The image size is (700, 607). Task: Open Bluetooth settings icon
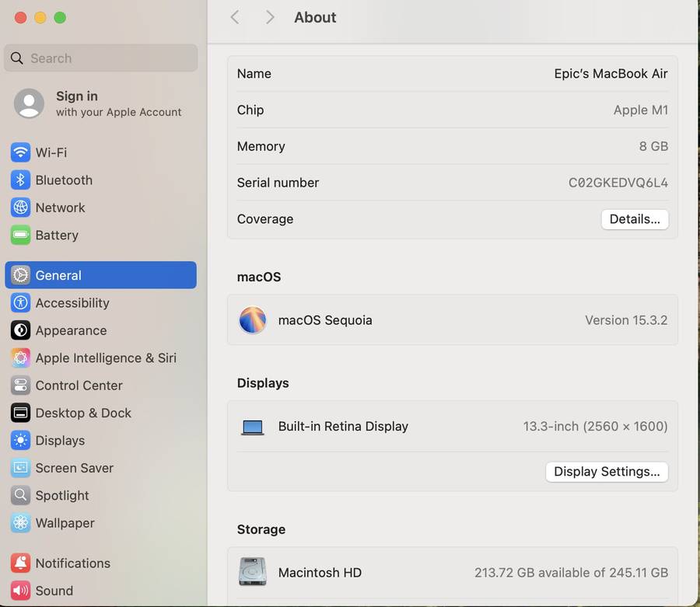pyautogui.click(x=21, y=180)
